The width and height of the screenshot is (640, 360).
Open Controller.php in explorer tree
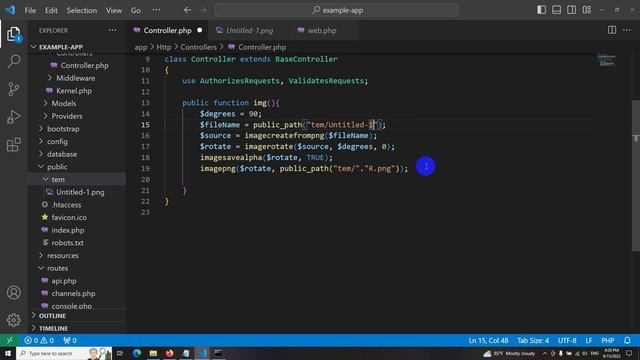click(x=84, y=65)
